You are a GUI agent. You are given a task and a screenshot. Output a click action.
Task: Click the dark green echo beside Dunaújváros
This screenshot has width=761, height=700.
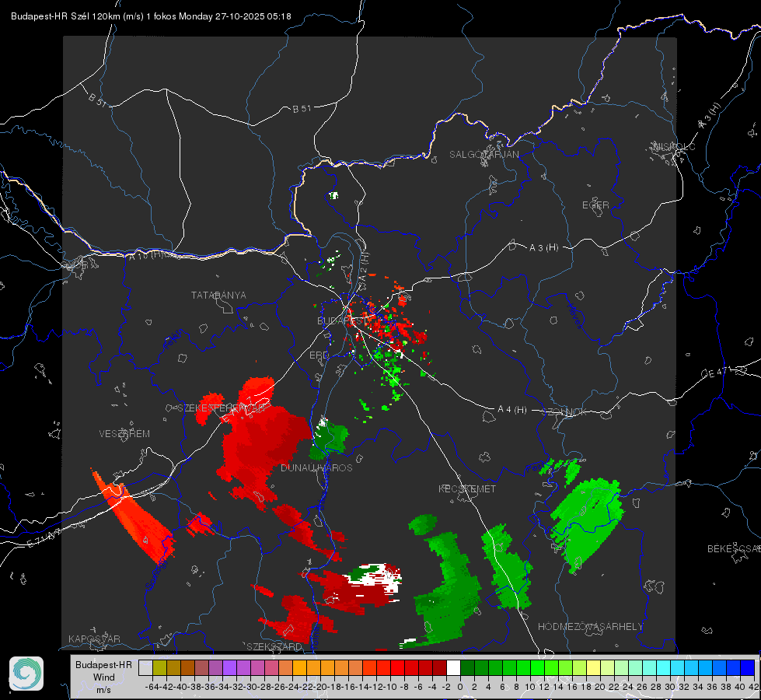[329, 439]
